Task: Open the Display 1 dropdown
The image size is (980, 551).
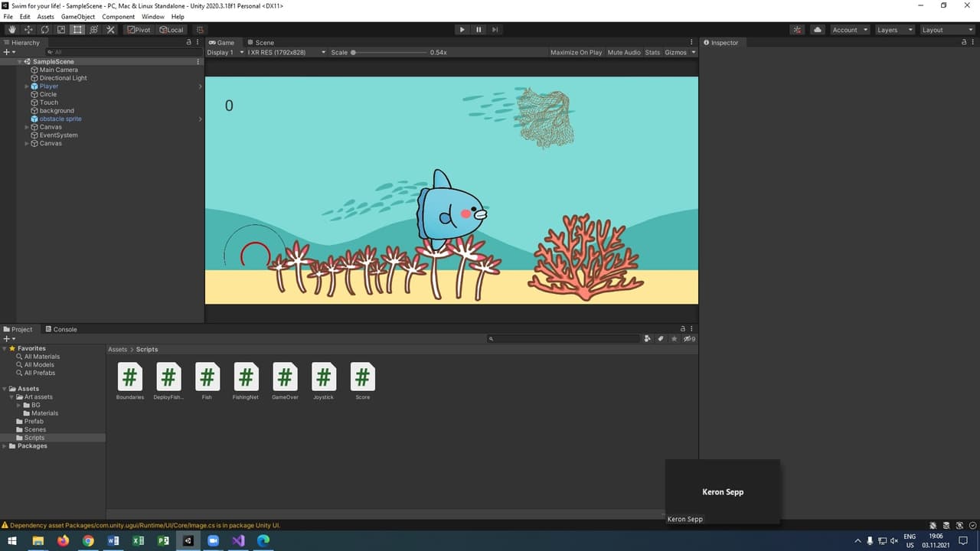Action: pos(224,53)
